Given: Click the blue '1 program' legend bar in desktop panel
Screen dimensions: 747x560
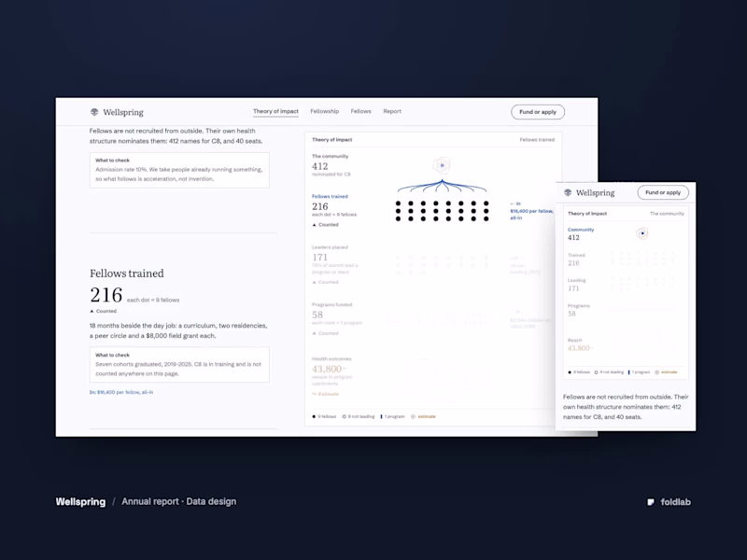Looking at the screenshot, I should click(381, 416).
